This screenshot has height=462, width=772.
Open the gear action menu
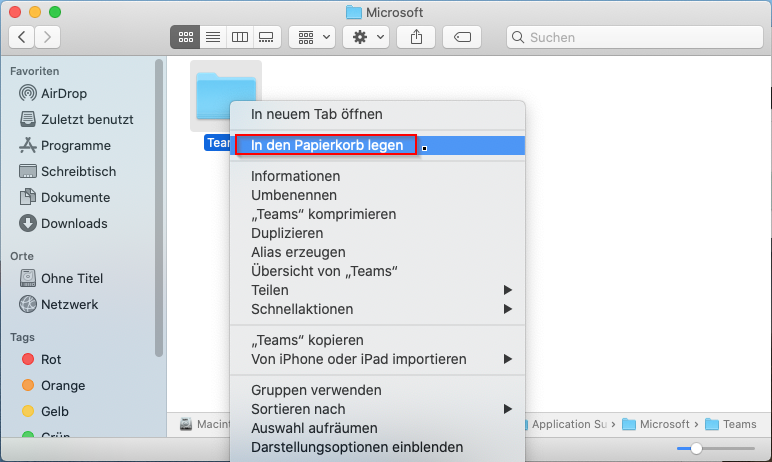pos(366,37)
